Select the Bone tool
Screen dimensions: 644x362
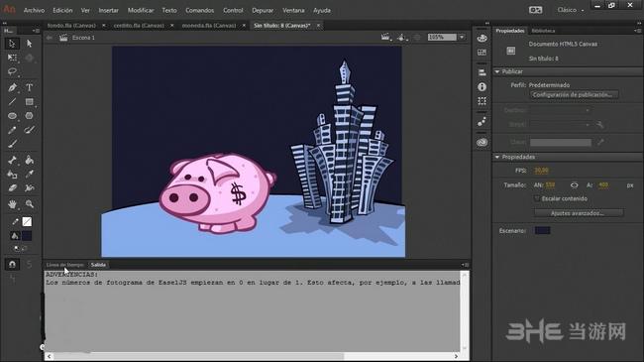(x=12, y=160)
